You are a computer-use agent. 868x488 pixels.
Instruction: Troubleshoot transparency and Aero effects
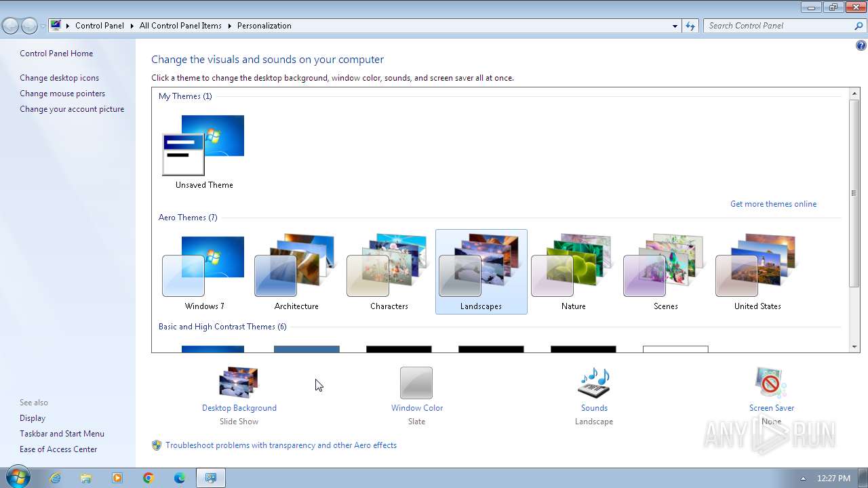tap(281, 445)
